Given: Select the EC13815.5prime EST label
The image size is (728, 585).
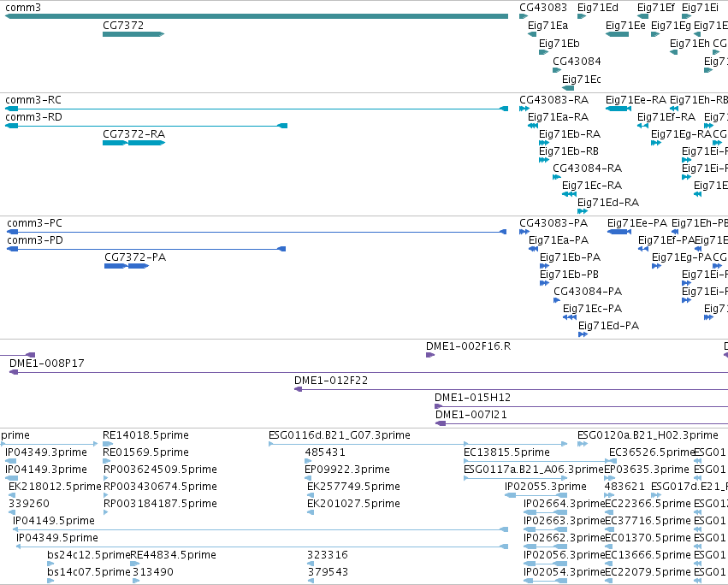Looking at the screenshot, I should (506, 452).
